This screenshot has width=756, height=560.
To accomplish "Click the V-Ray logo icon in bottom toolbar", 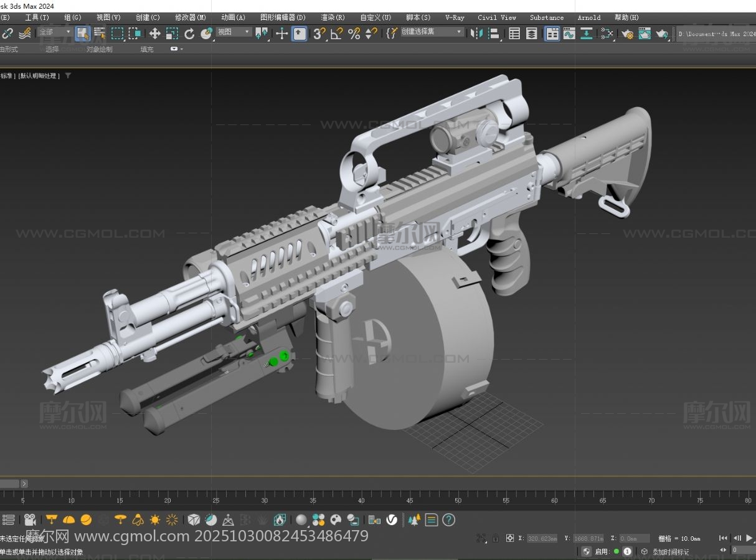I will 392,520.
